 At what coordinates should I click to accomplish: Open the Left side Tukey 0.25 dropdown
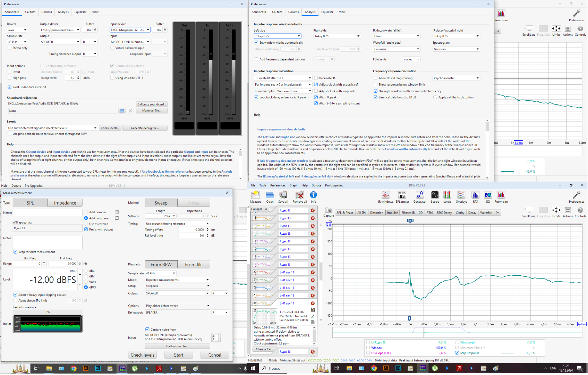(277, 36)
